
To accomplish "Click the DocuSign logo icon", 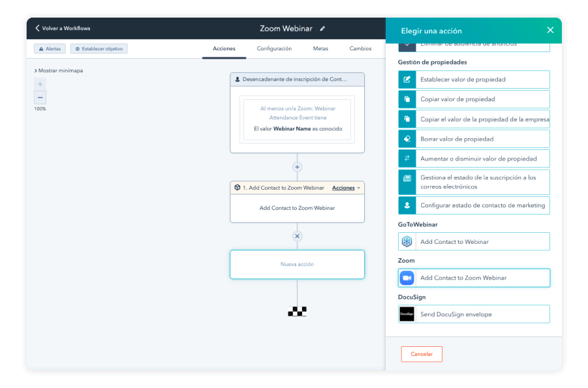I will click(407, 314).
